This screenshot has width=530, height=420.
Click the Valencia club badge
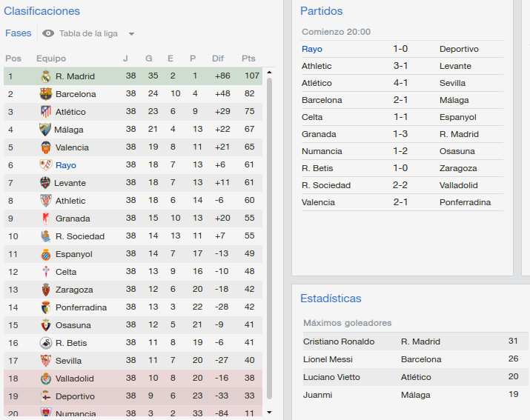pos(46,147)
